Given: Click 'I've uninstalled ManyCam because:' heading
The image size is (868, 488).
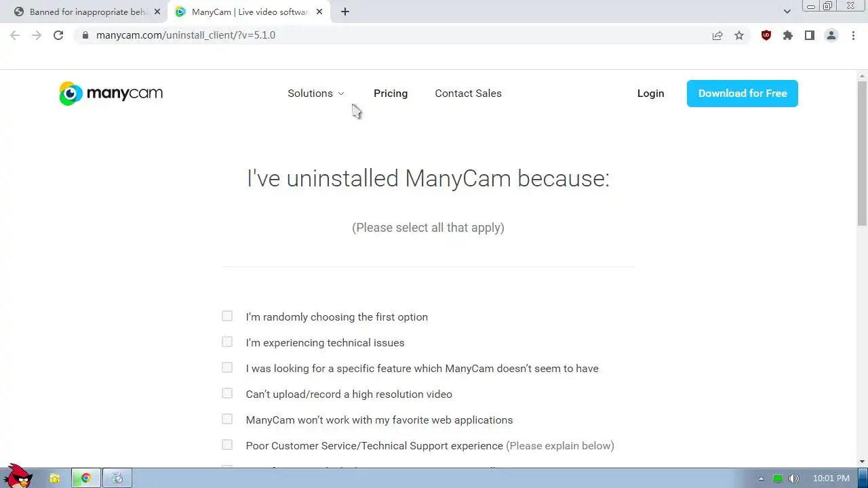Looking at the screenshot, I should pyautogui.click(x=428, y=178).
